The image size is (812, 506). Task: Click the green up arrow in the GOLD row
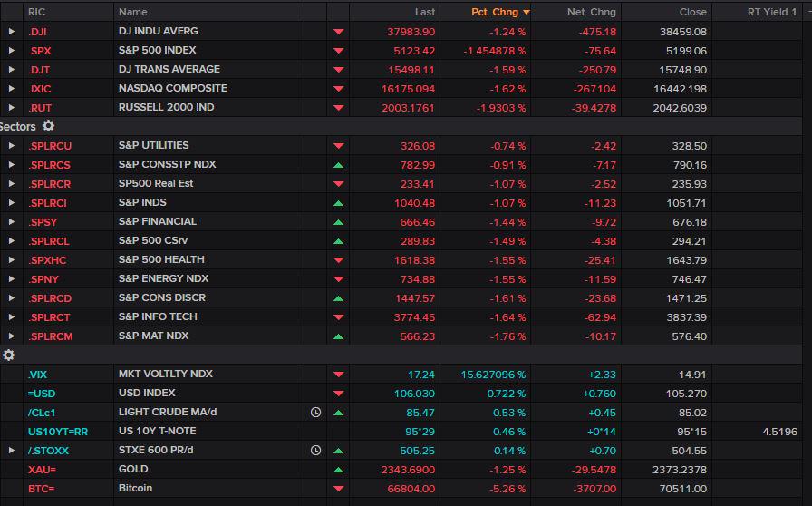(338, 469)
